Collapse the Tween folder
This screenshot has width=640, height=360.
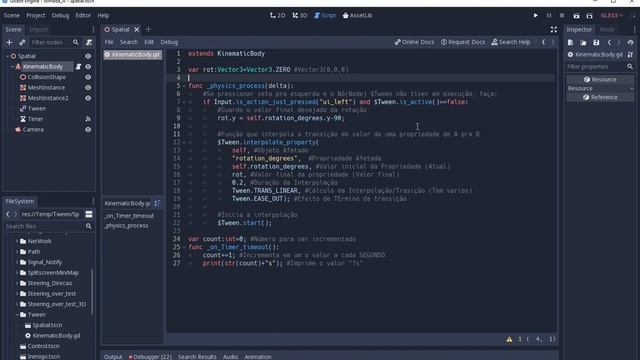click(x=17, y=315)
